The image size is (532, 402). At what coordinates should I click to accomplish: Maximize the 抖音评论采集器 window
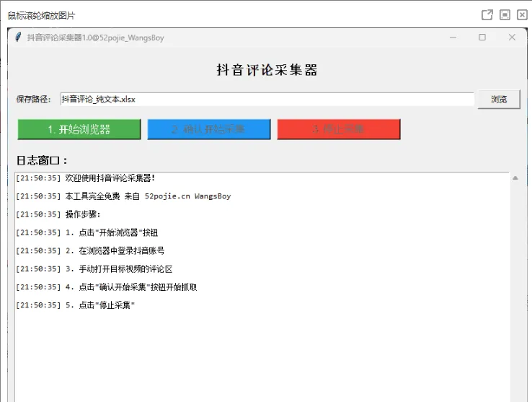click(482, 38)
